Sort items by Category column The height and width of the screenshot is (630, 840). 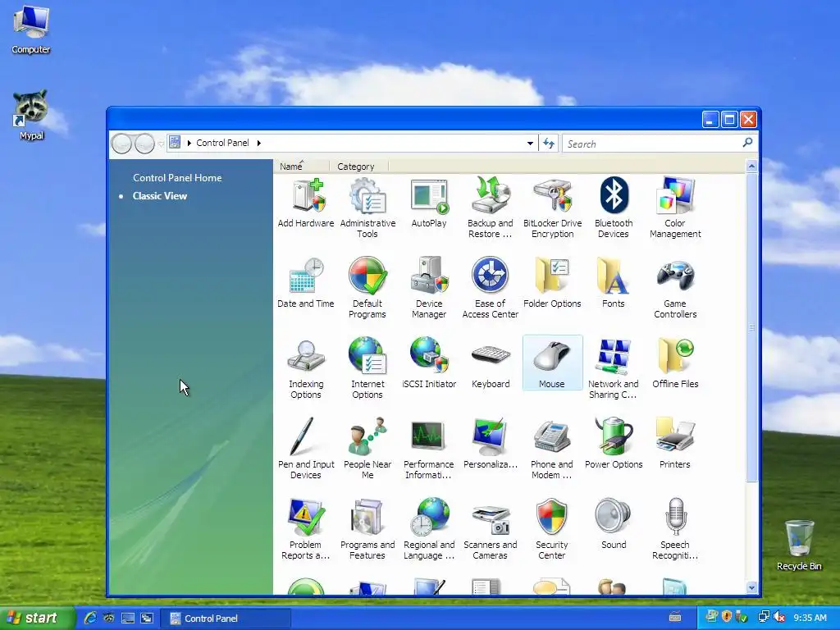point(358,167)
